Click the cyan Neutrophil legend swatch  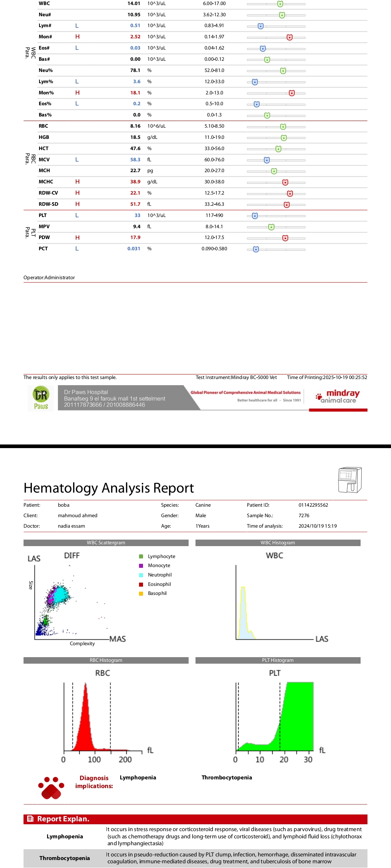pos(141,575)
